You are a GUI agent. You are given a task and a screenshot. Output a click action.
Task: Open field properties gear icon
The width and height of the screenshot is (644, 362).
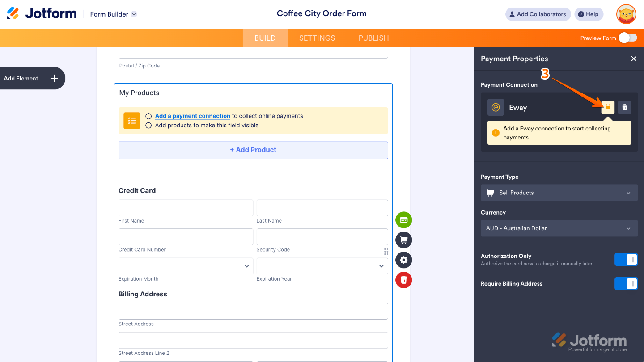(x=403, y=260)
